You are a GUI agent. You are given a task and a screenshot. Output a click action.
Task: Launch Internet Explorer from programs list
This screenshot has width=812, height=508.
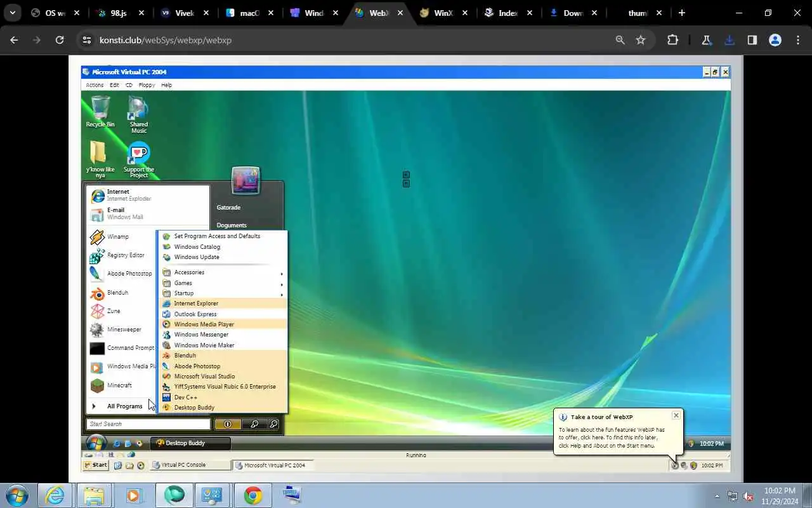(223, 304)
